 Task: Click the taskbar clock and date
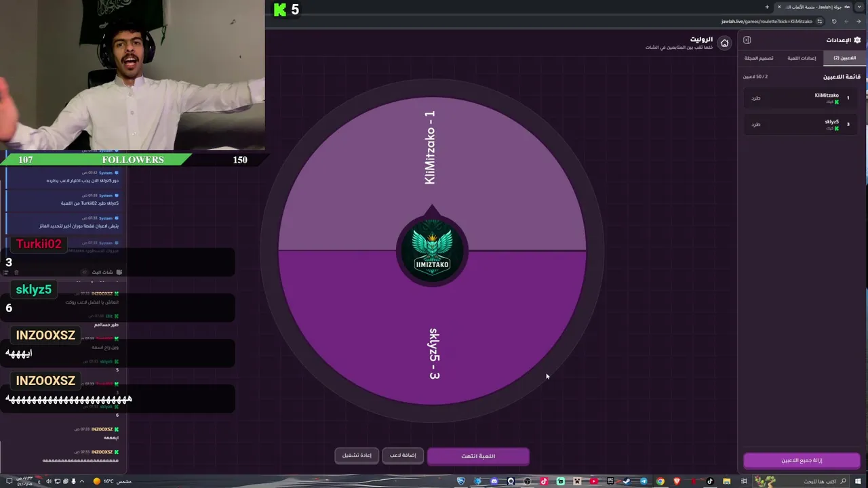[24, 481]
